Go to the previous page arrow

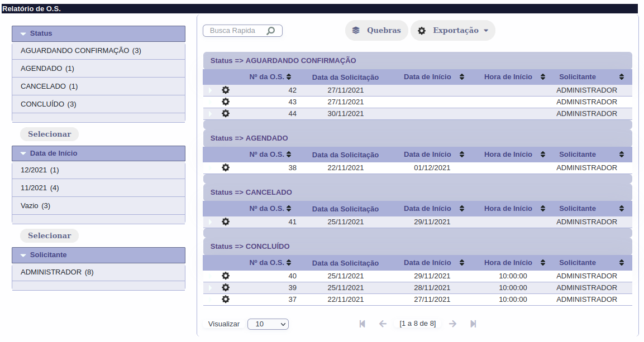[383, 324]
